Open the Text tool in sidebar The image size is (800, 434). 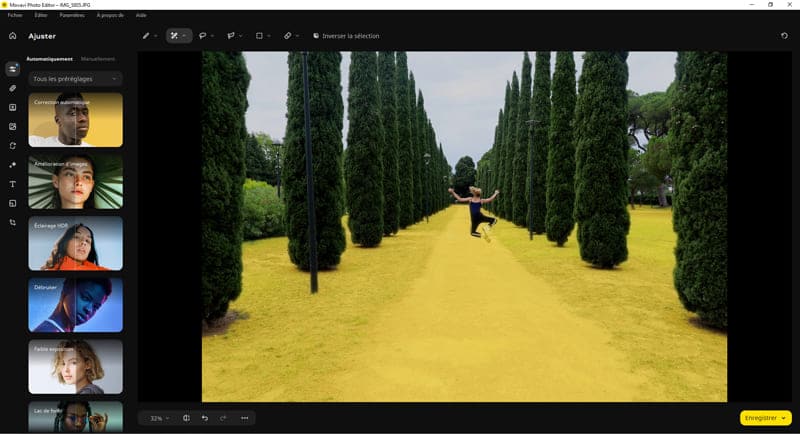(13, 184)
